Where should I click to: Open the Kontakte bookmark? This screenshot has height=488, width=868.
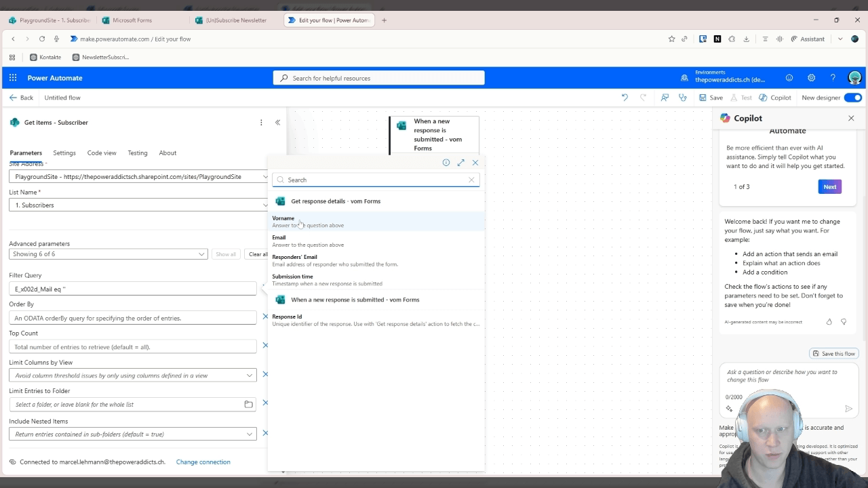coord(45,58)
